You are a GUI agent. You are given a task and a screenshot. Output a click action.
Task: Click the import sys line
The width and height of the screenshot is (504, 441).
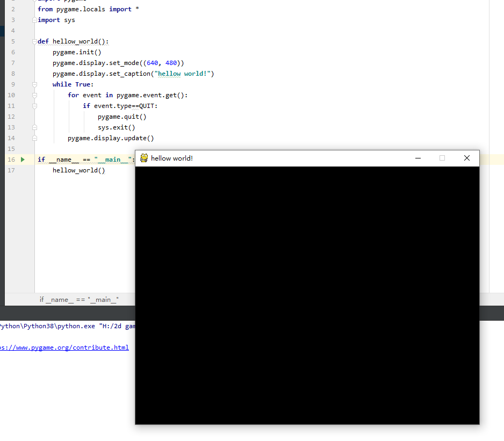tap(56, 20)
